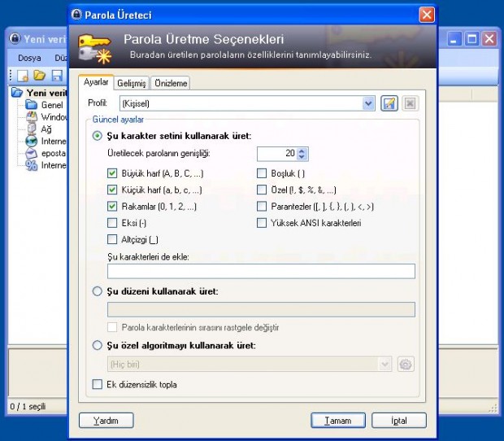Click the Şu karakterleri de ekle input field

pos(261,271)
